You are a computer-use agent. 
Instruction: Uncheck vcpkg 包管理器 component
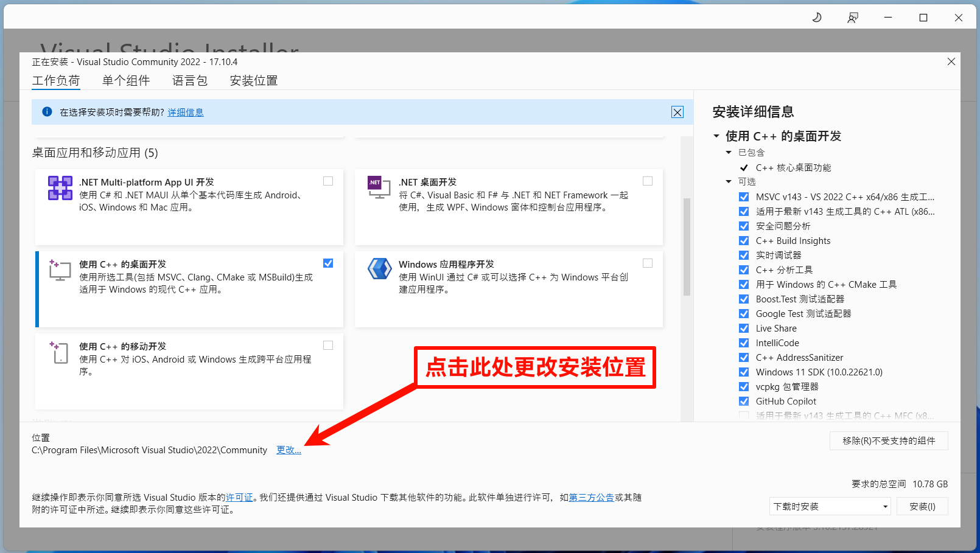tap(744, 387)
